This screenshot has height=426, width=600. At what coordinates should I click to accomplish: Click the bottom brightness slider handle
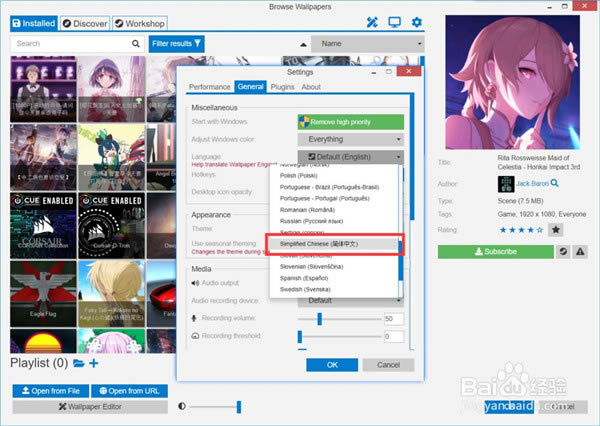[x=239, y=407]
